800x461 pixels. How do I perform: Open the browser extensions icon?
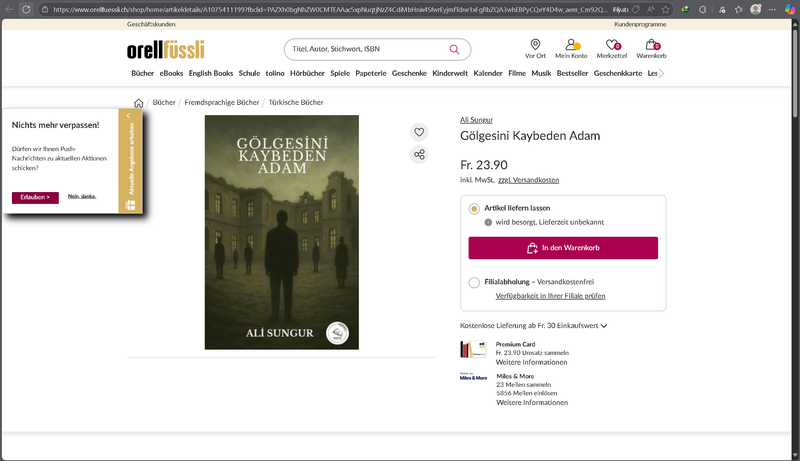pos(703,9)
